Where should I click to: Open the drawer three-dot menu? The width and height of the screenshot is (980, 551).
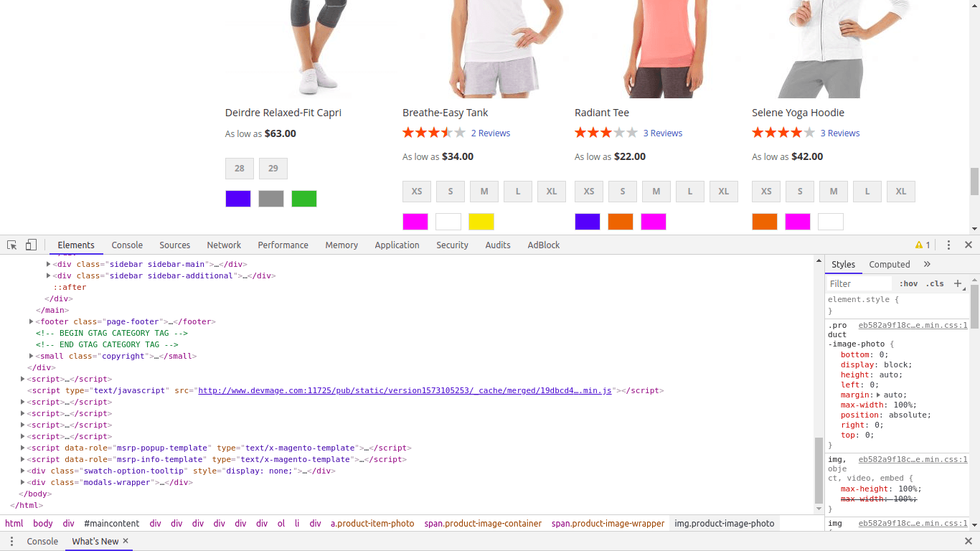(11, 541)
